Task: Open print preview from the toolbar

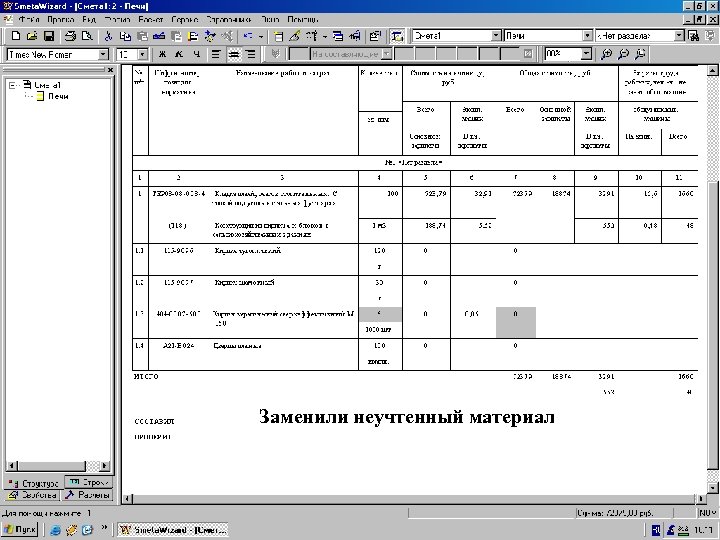Action: coord(87,36)
